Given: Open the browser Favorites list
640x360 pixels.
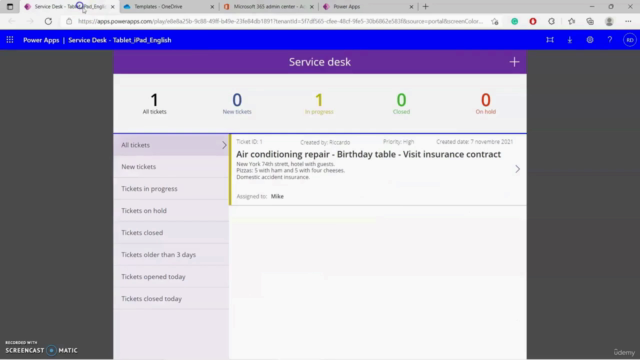Looking at the screenshot, I should pyautogui.click(x=571, y=21).
